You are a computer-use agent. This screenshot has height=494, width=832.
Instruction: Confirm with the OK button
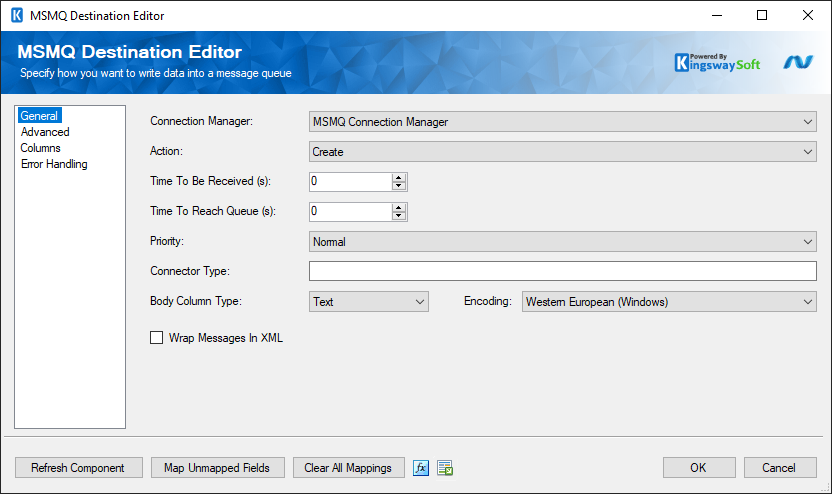(699, 468)
